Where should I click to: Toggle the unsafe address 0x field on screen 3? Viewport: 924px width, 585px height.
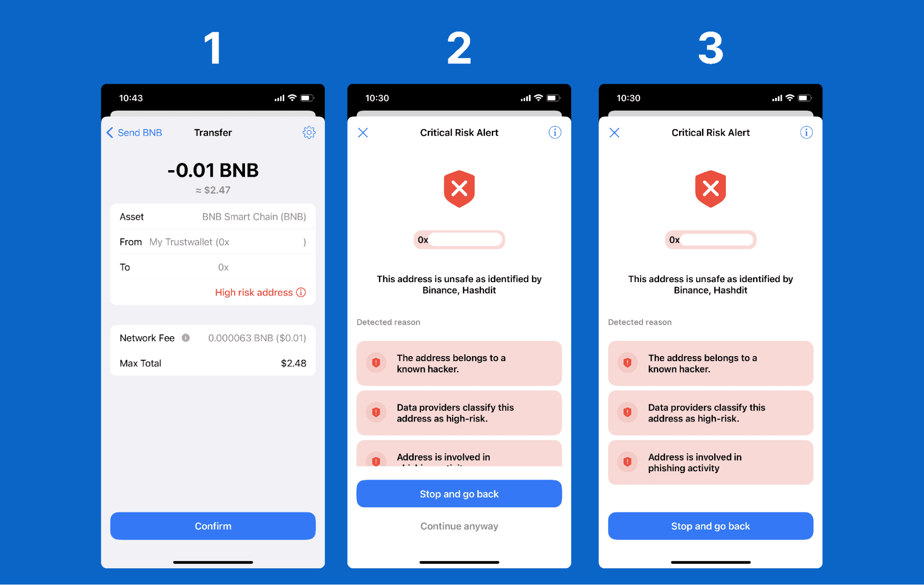click(710, 239)
